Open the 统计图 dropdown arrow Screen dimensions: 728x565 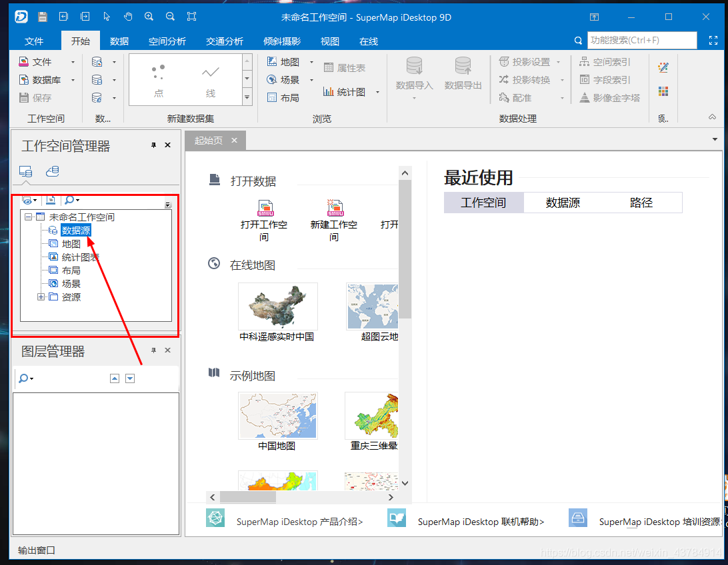coord(377,93)
